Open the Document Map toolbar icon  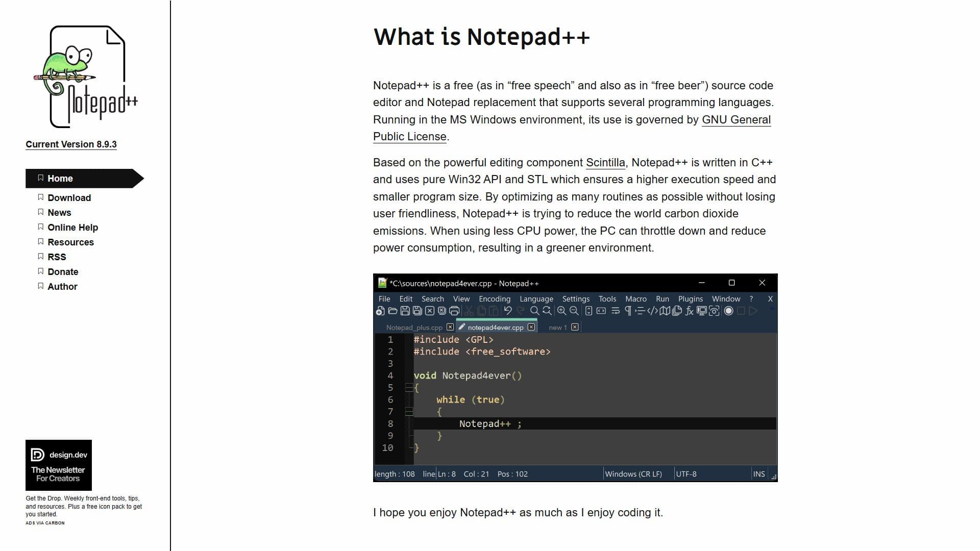(665, 311)
